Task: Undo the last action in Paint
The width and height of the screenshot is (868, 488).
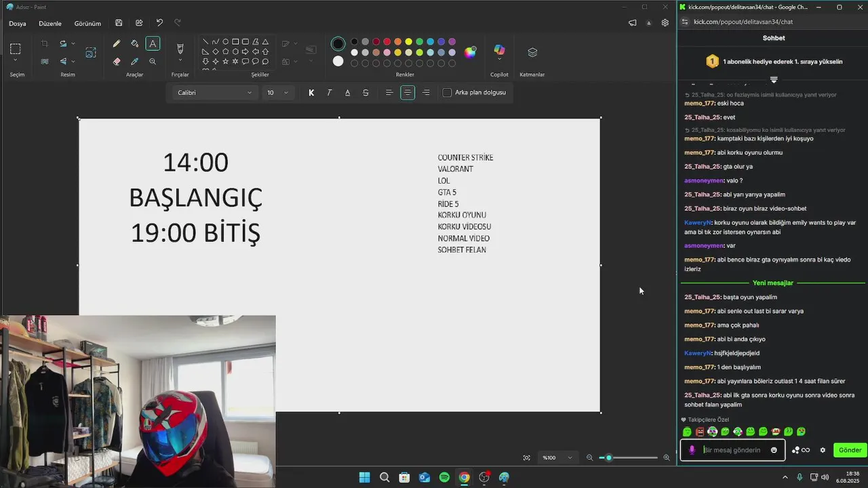Action: [x=159, y=23]
